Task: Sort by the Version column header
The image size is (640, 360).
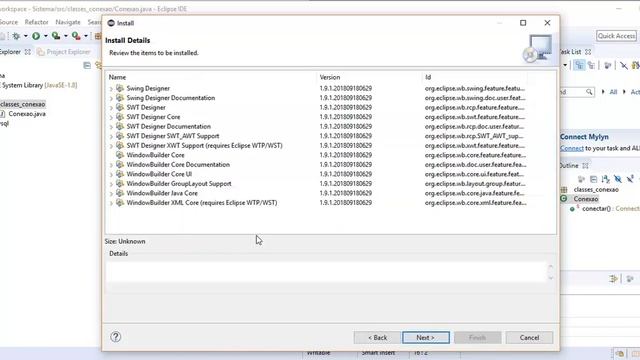Action: [x=369, y=77]
